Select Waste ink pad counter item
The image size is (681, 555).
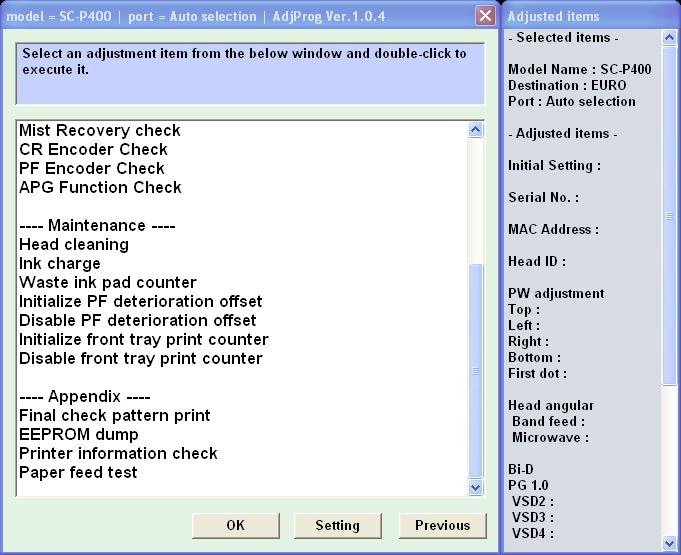[108, 283]
